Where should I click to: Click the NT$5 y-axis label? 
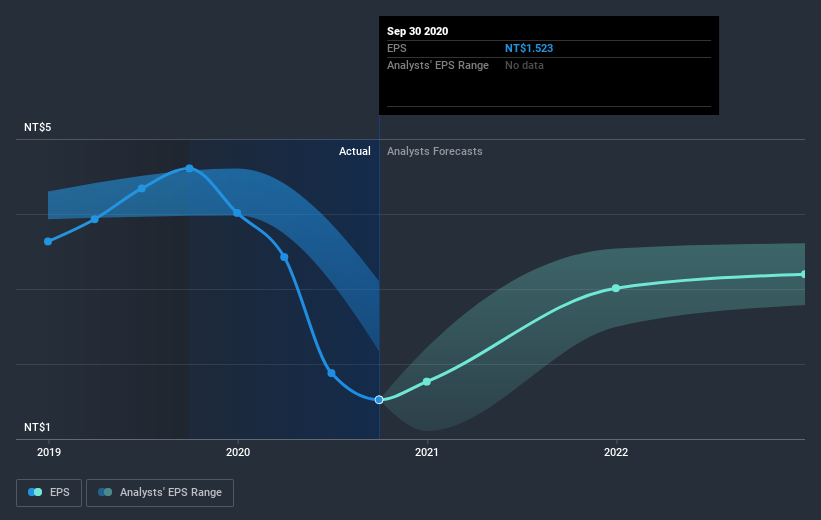(x=38, y=127)
